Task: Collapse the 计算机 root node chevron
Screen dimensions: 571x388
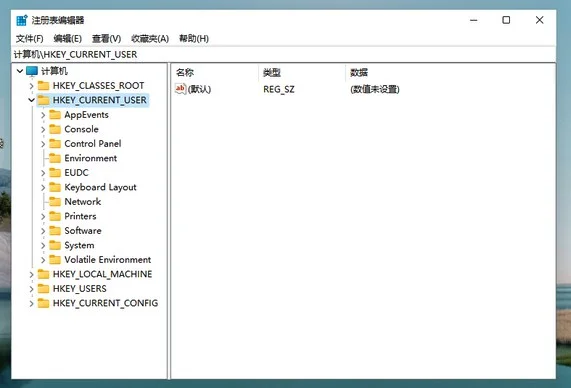Action: [20, 71]
